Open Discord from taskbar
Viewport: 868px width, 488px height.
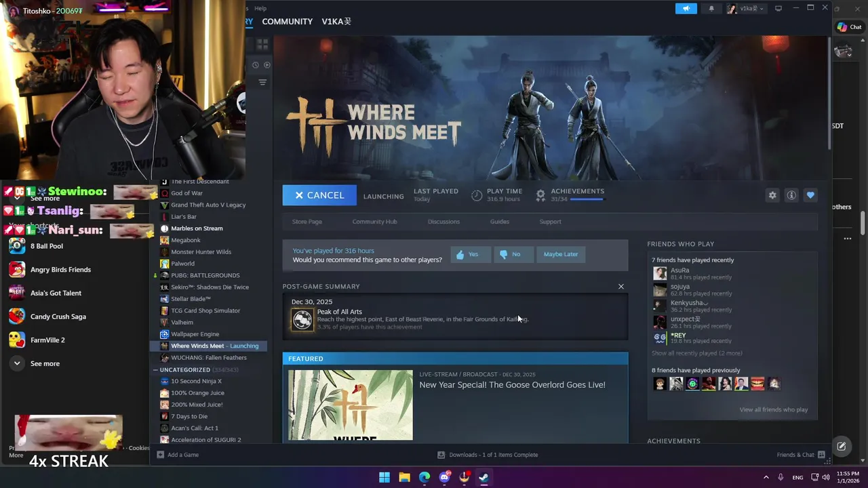(444, 477)
